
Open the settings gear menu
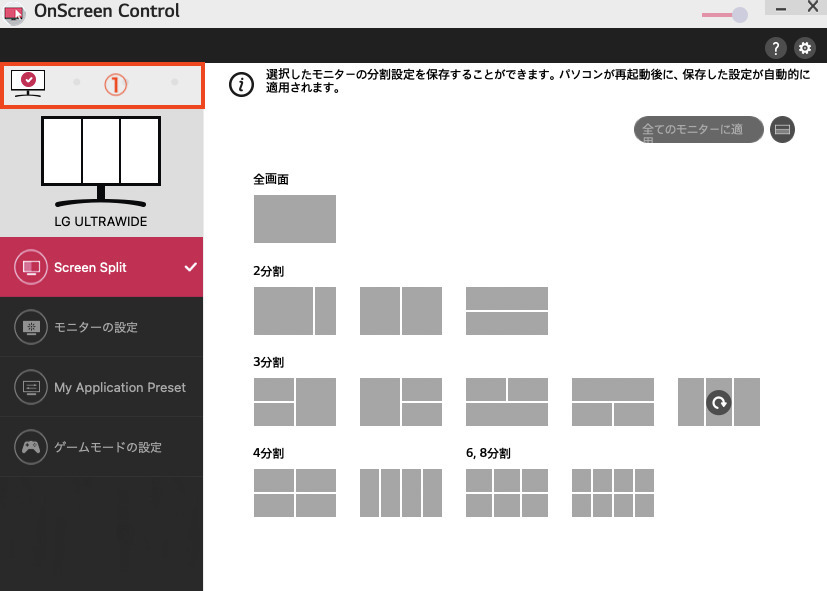[x=805, y=48]
